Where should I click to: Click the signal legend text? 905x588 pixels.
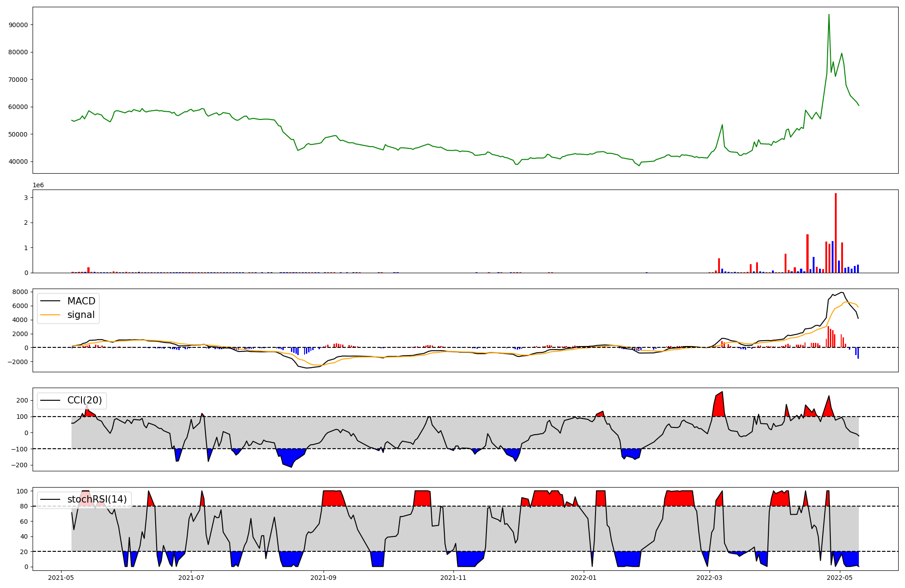81,315
